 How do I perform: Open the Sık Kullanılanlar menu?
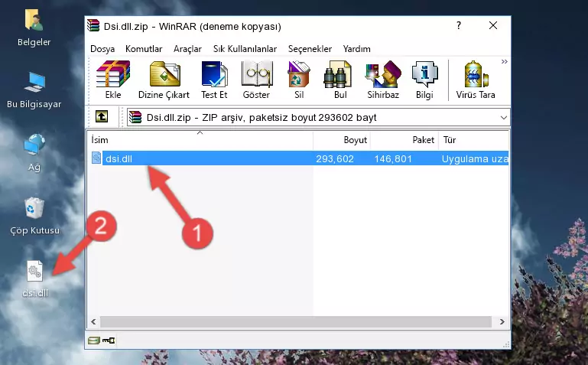pos(245,49)
